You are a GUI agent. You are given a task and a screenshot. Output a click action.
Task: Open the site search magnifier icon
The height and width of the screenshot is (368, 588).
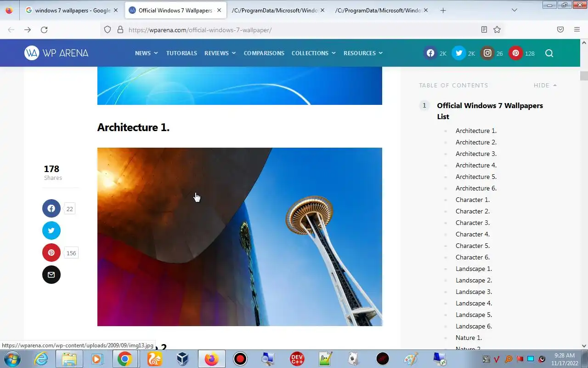pos(549,53)
